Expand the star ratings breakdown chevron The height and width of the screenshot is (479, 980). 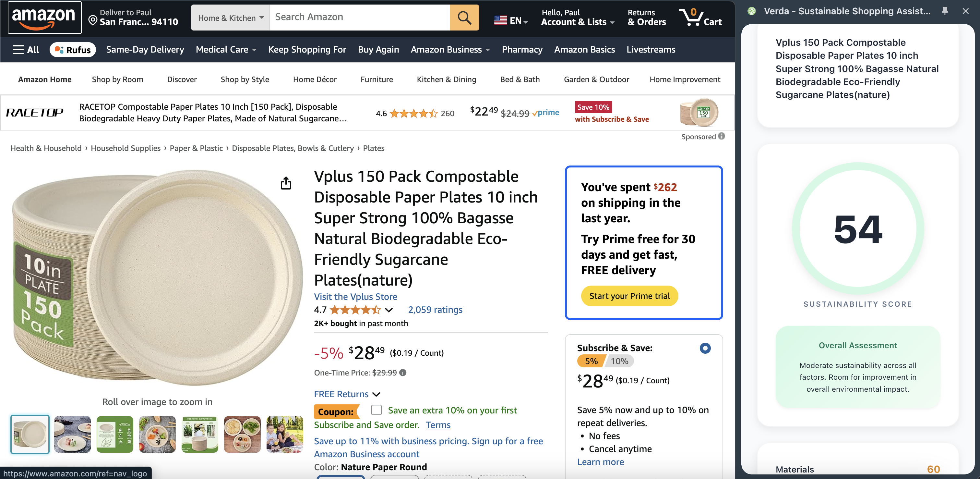click(388, 310)
